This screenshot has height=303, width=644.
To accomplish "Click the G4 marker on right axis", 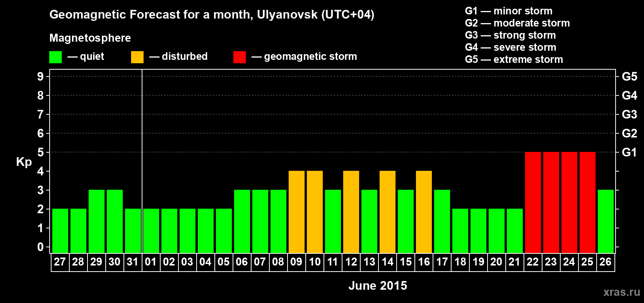I will (x=629, y=96).
